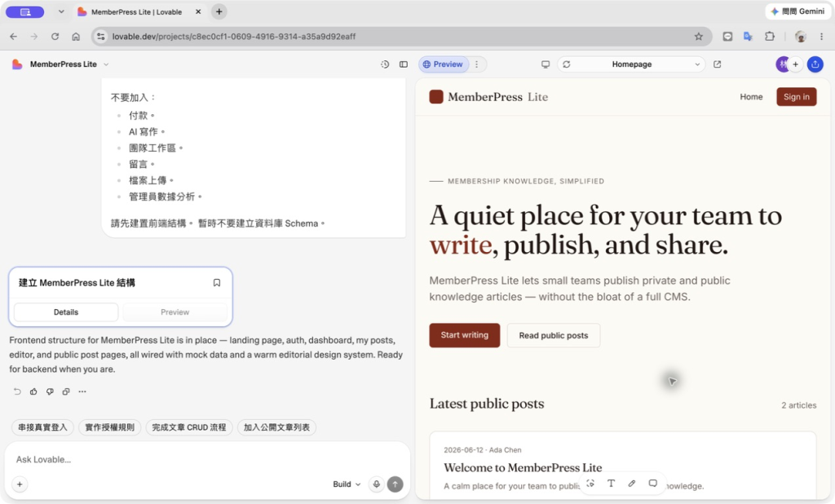
Task: Click the MemberPress Lite preview logo
Action: click(488, 97)
